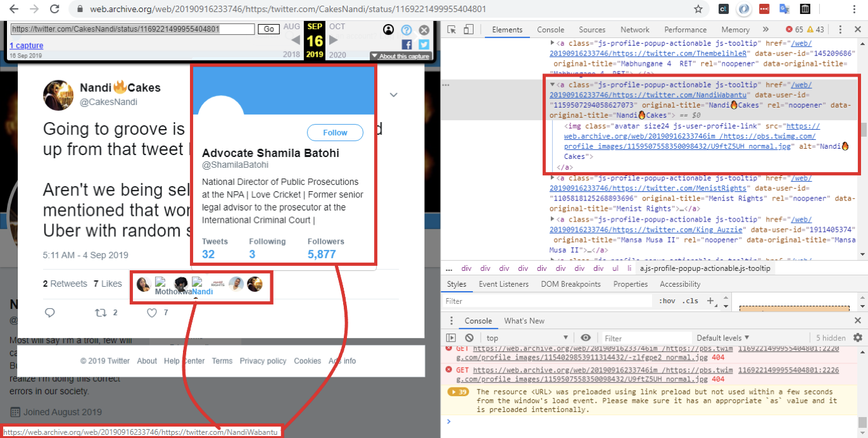Viewport: 868px width, 438px height.
Task: Open the Network tab
Action: pos(635,30)
